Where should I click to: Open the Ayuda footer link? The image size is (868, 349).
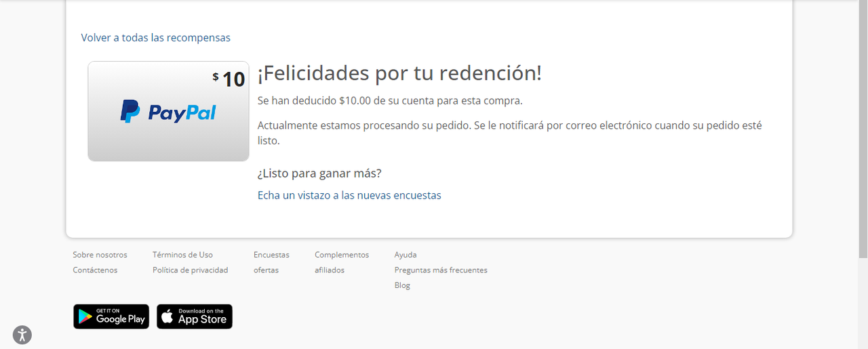(406, 255)
